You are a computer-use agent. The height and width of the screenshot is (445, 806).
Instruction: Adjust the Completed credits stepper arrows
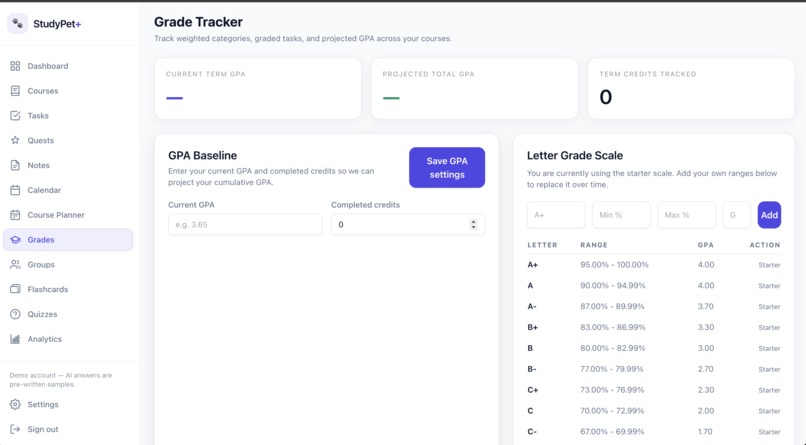(x=473, y=225)
